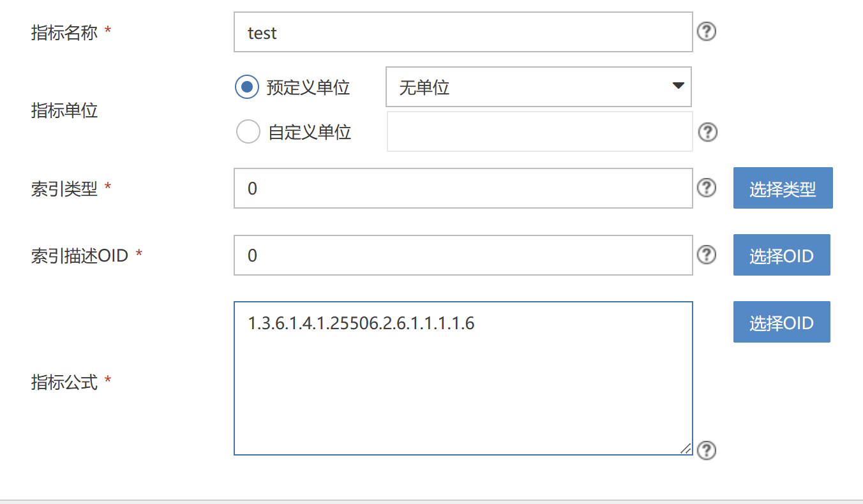Select the 自定义单位 radio button

(248, 132)
